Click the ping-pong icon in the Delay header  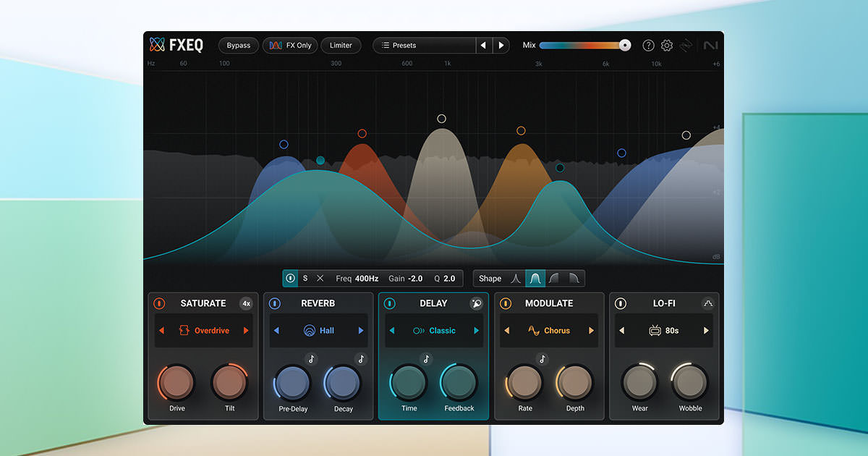tap(477, 304)
